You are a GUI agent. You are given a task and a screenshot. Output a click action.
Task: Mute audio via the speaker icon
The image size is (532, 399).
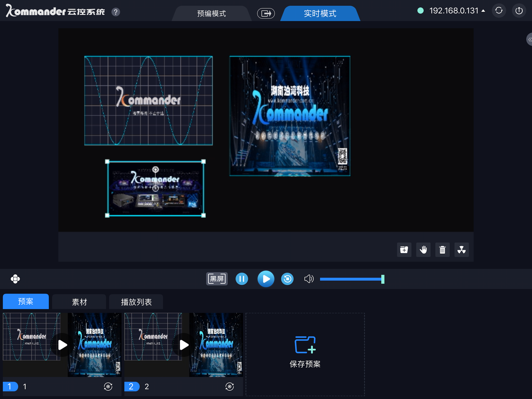pyautogui.click(x=309, y=279)
